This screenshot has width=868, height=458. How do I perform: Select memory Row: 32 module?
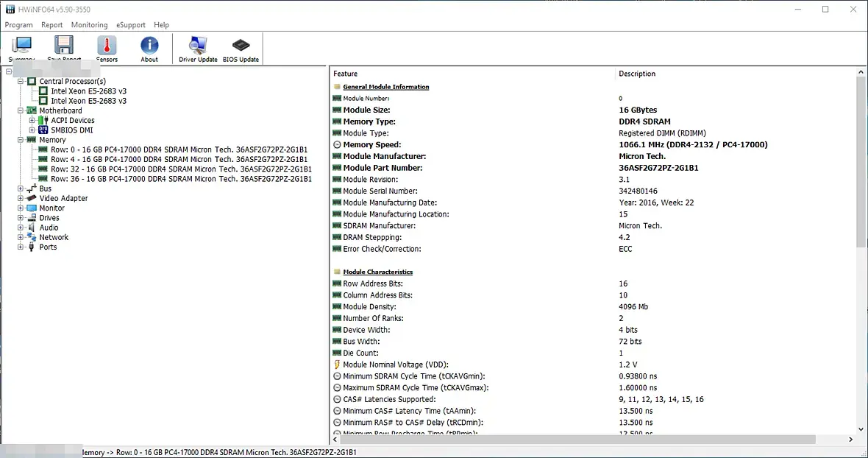(181, 169)
